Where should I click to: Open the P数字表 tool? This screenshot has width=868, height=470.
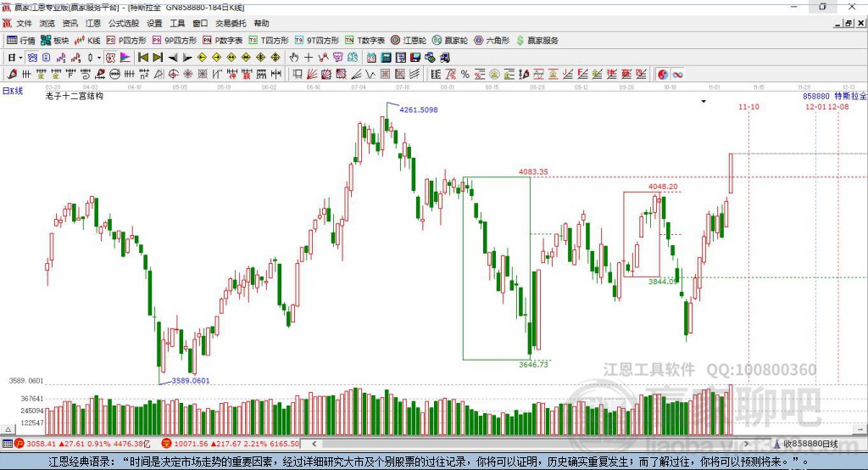click(x=223, y=41)
